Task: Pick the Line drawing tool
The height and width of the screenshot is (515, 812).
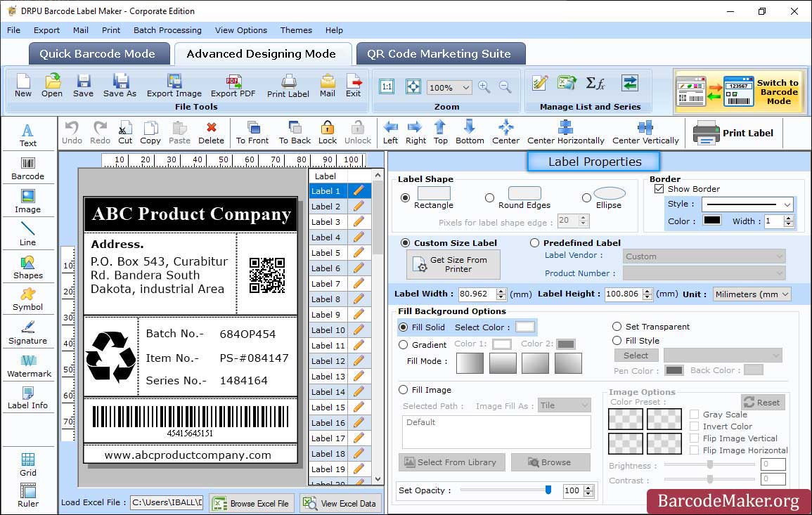Action: tap(28, 234)
